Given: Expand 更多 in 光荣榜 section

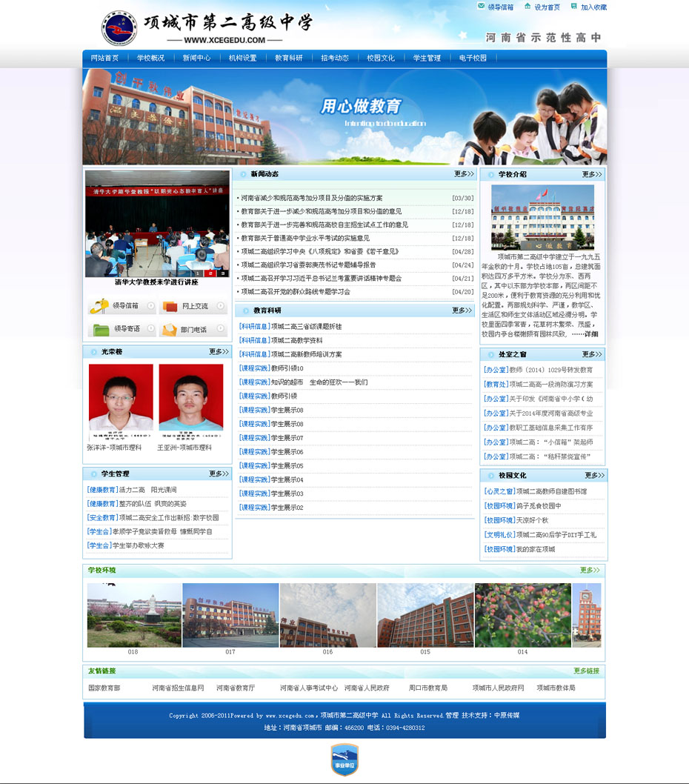Looking at the screenshot, I should coord(219,351).
